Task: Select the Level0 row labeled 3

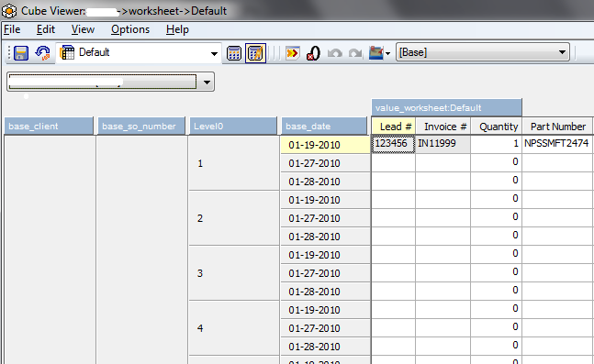Action: 234,273
